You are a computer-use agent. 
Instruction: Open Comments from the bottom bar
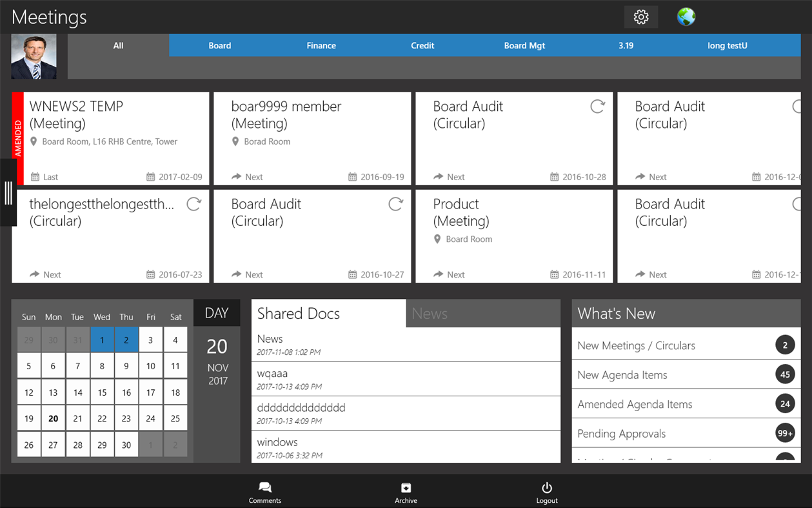pyautogui.click(x=264, y=491)
